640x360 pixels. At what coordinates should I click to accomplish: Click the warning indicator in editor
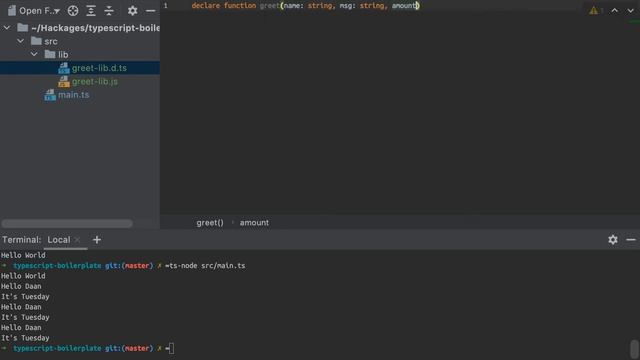click(593, 11)
